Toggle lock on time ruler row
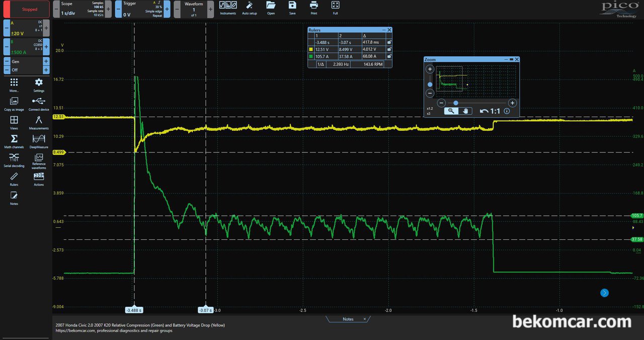 click(x=389, y=43)
